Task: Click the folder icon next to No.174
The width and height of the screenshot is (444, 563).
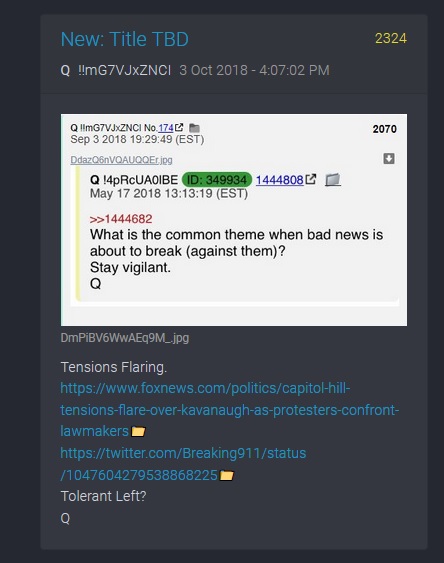Action: tap(194, 128)
